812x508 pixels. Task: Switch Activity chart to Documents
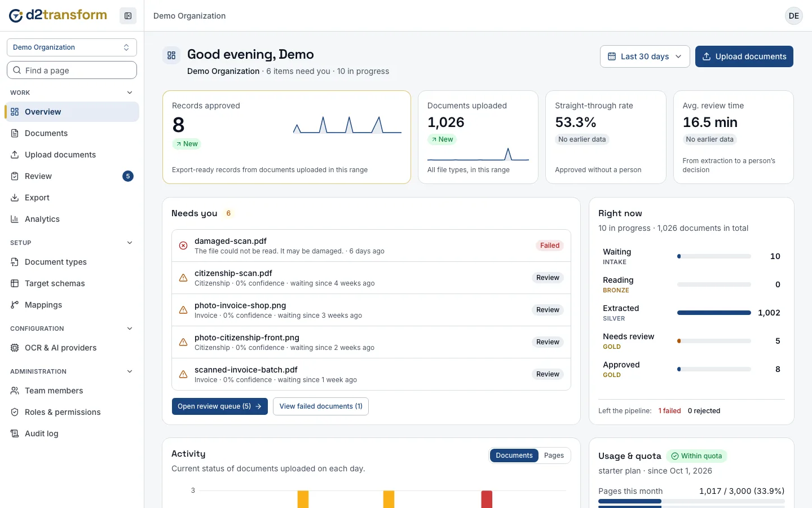514,456
